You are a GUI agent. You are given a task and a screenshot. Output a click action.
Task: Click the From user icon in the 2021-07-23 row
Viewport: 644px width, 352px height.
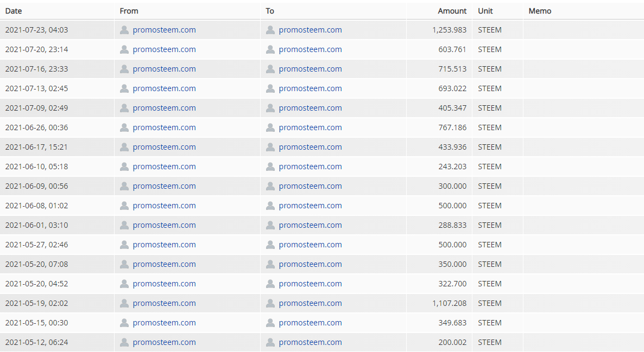pyautogui.click(x=124, y=30)
